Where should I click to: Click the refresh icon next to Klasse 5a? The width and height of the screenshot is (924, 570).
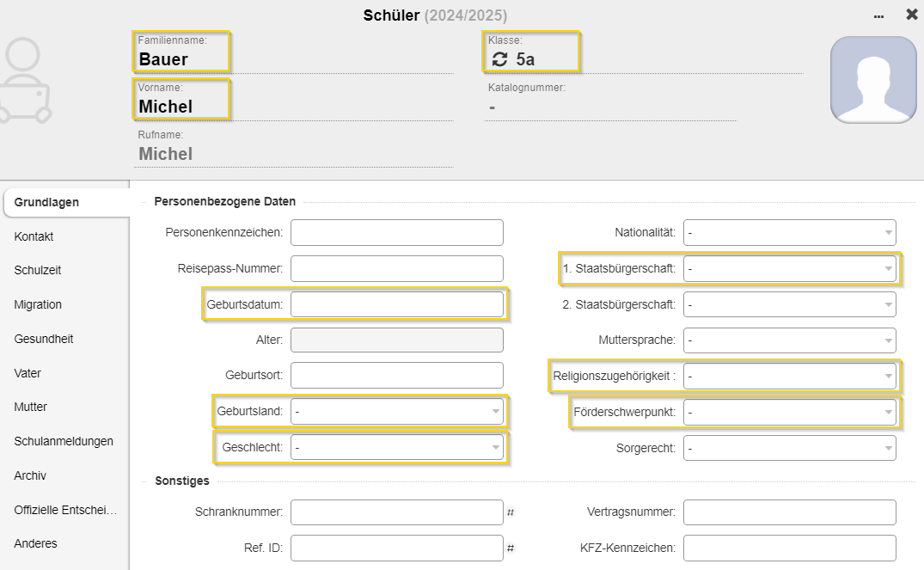click(499, 59)
